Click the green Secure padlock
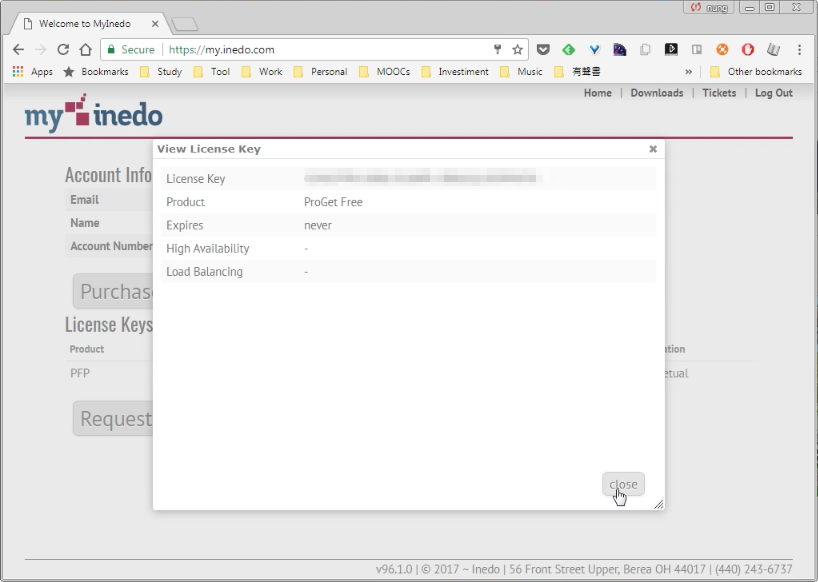Viewport: 818px width, 582px height. [x=111, y=50]
